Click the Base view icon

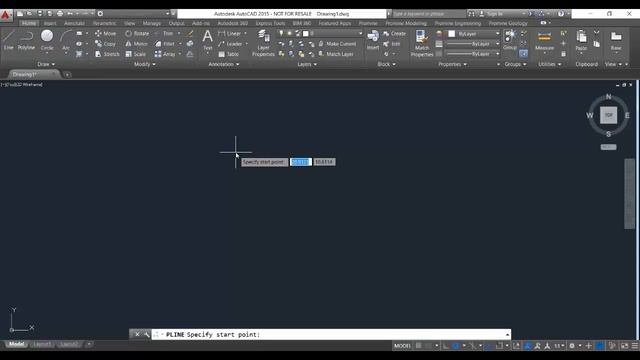point(616,40)
